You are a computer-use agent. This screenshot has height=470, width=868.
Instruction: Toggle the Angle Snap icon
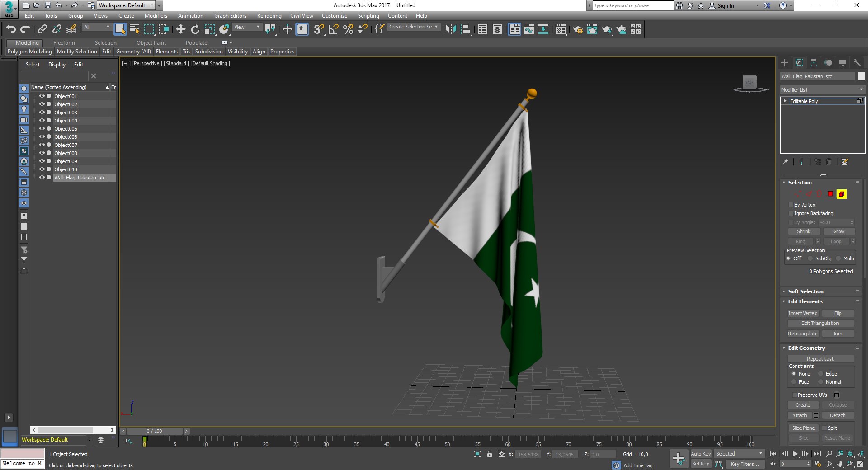coord(333,29)
